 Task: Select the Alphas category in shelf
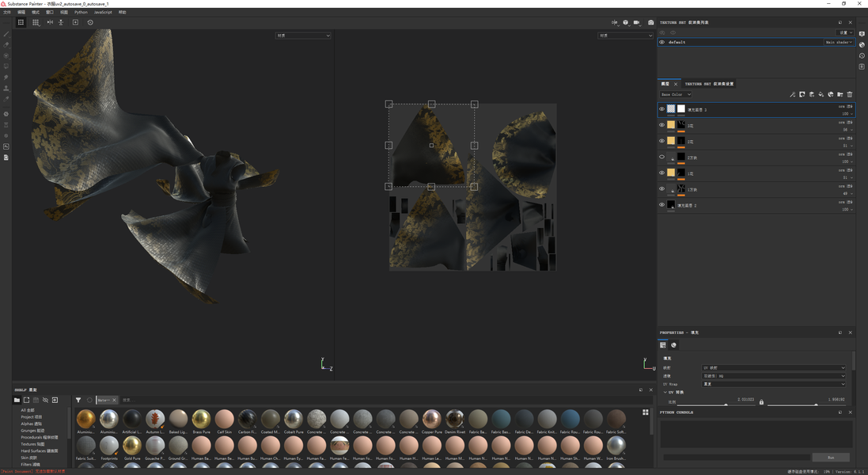[32, 424]
